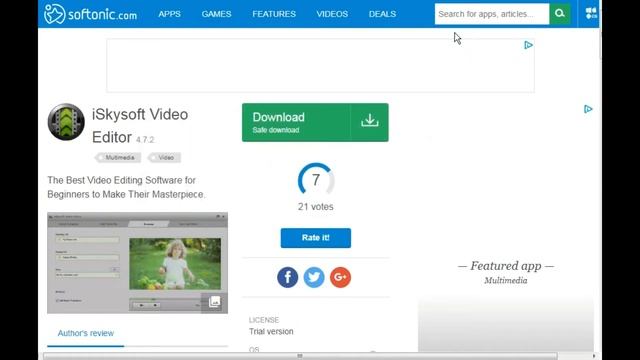Click the download arrow icon

(370, 121)
